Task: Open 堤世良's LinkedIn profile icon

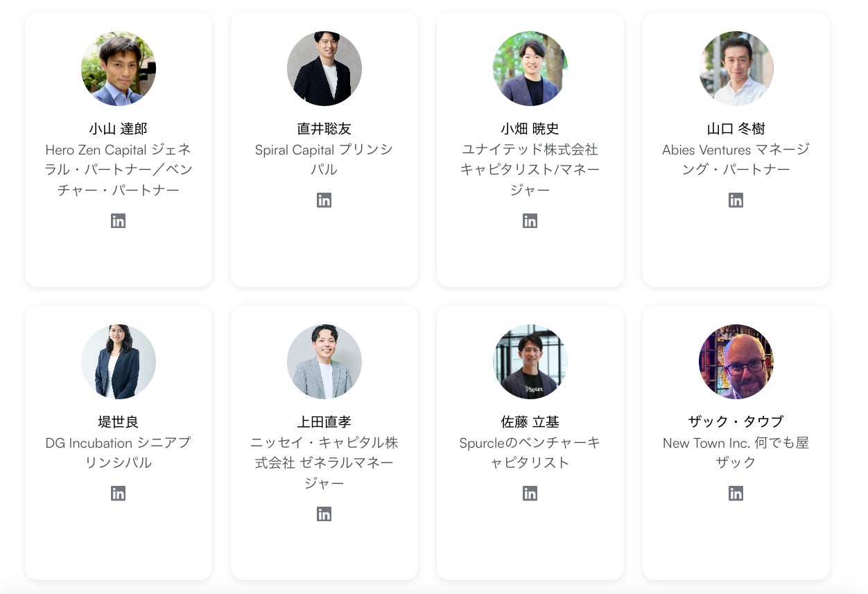Action: pyautogui.click(x=118, y=493)
